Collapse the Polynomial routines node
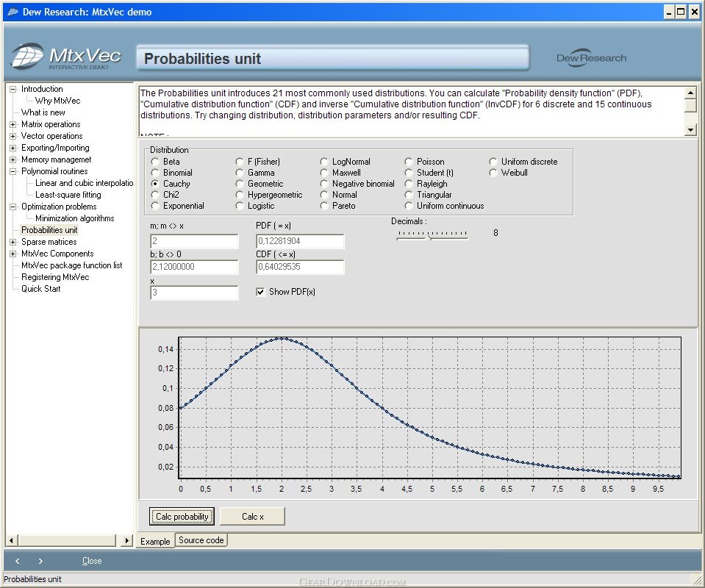The height and width of the screenshot is (588, 705). pos(13,171)
